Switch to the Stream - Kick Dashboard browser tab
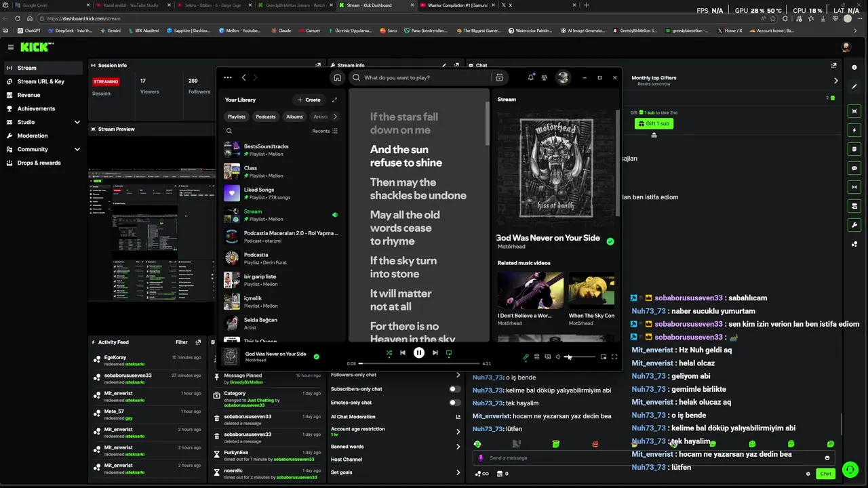868x488 pixels. click(375, 5)
